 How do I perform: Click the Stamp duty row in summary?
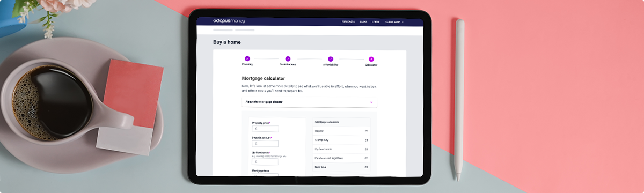[341, 140]
